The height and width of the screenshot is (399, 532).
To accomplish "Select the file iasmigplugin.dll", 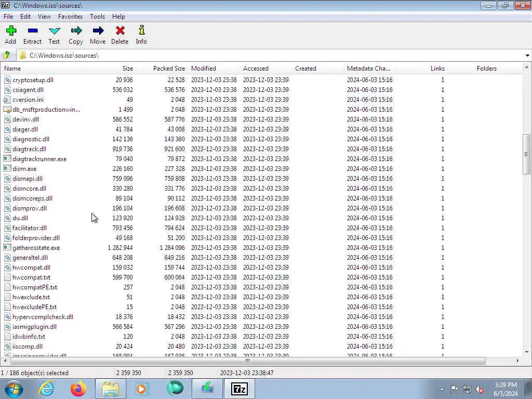I will point(35,326).
